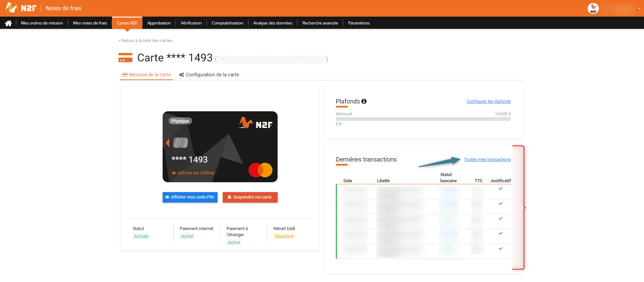
Task: Click the 0 € spent value
Action: pyautogui.click(x=339, y=124)
